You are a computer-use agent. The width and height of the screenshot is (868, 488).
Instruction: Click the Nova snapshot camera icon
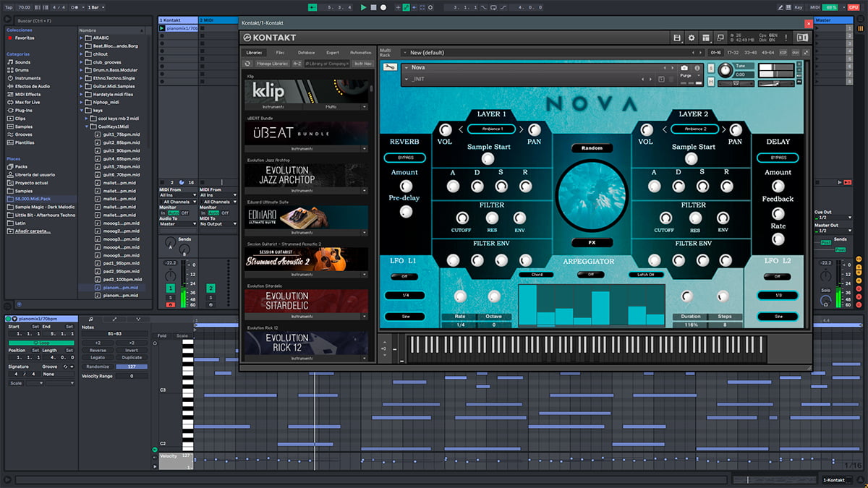click(x=684, y=68)
